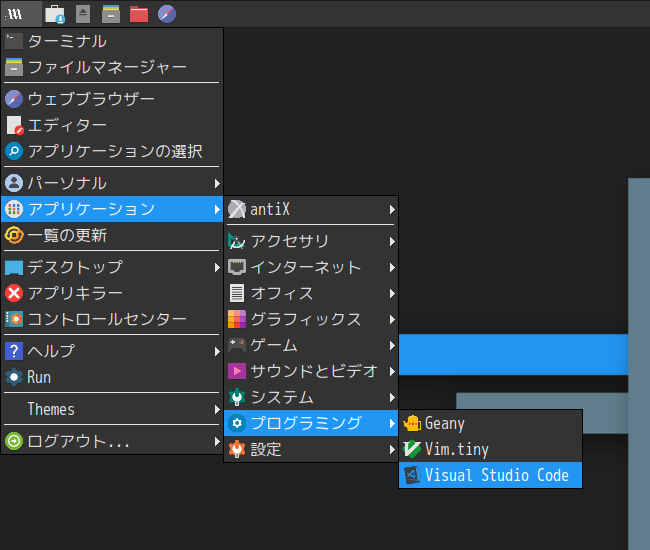Click the Visual Studio Code icon
Screen dimensions: 650x550
click(x=412, y=475)
